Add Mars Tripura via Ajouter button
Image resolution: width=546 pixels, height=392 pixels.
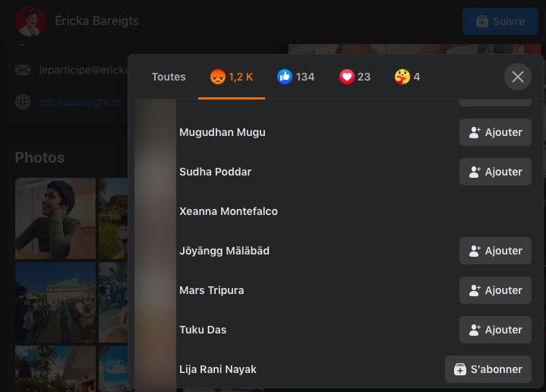tap(495, 290)
